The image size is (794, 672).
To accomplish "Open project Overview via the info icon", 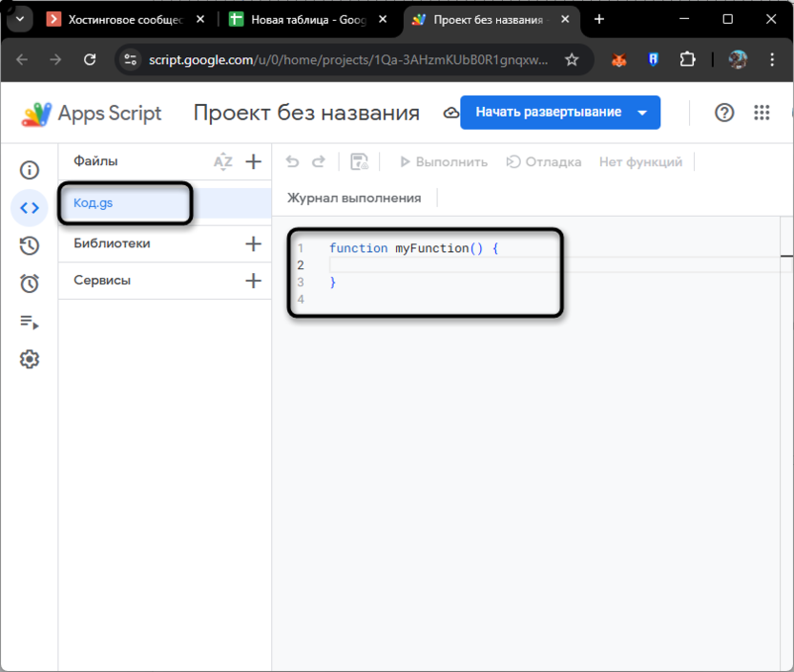I will tap(30, 170).
